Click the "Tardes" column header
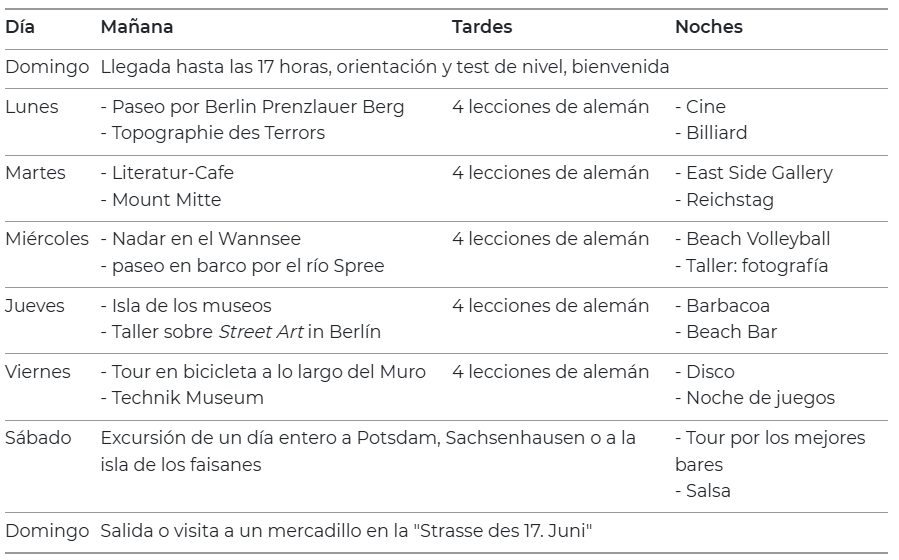 pyautogui.click(x=482, y=27)
